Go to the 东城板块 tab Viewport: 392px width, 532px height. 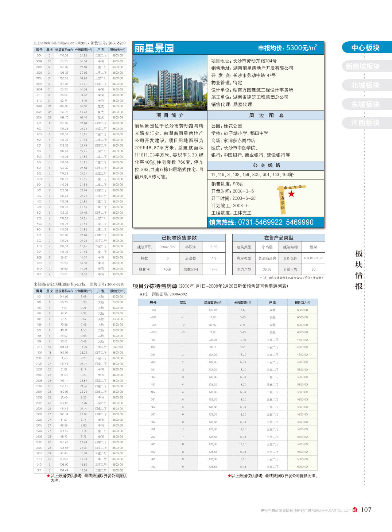point(366,104)
